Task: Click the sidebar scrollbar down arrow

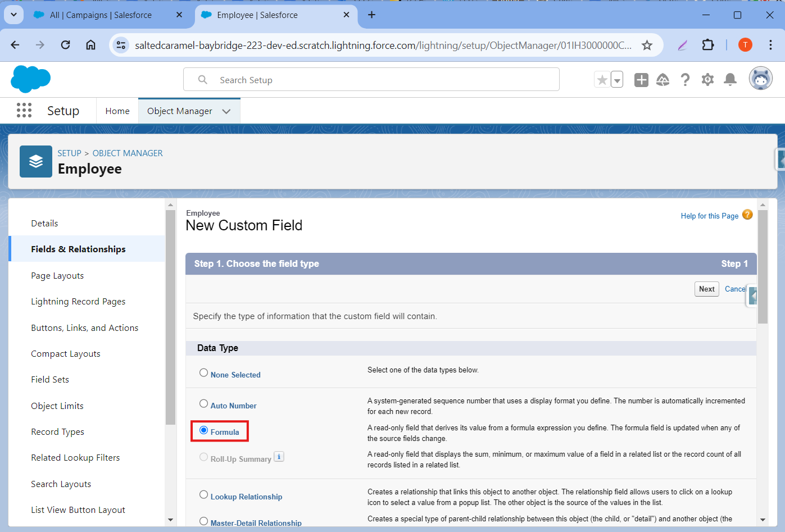Action: 171,520
